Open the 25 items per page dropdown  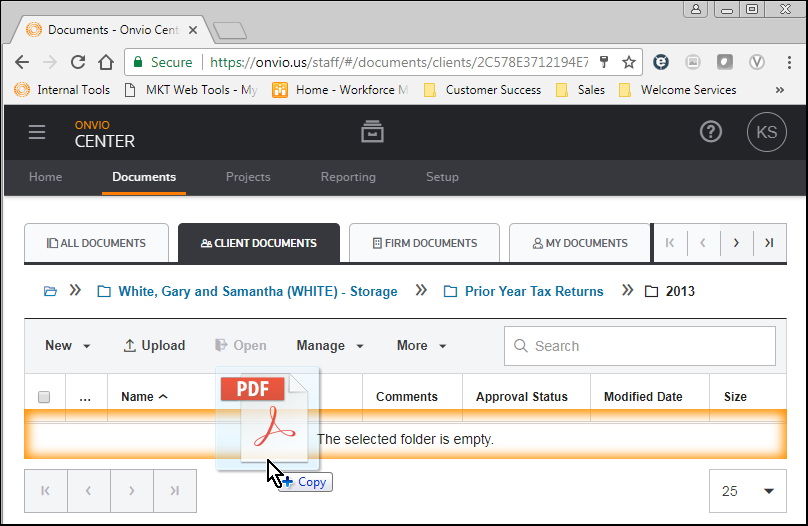tap(748, 491)
